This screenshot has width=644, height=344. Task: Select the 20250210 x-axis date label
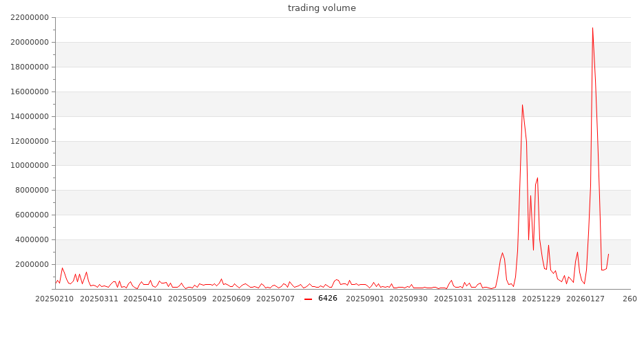(55, 299)
